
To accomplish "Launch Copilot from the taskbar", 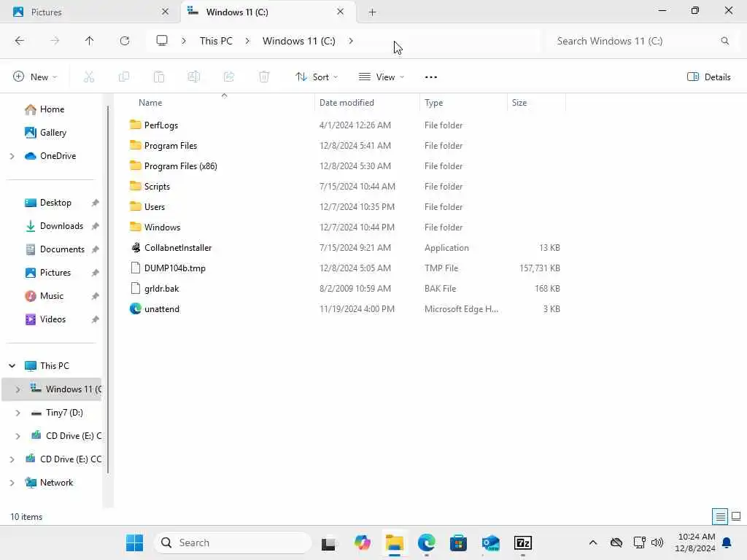I will (362, 542).
